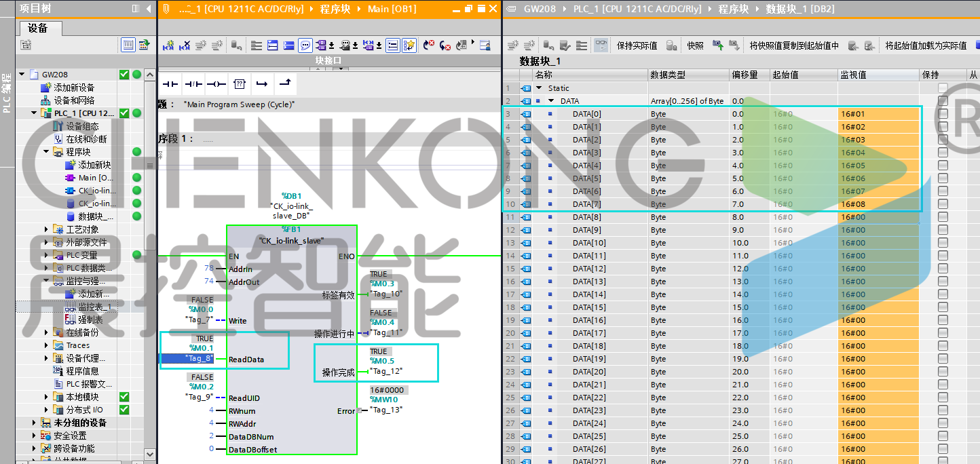The width and height of the screenshot is (980, 464).
Task: Click the 保持实际值 button
Action: pos(636,45)
